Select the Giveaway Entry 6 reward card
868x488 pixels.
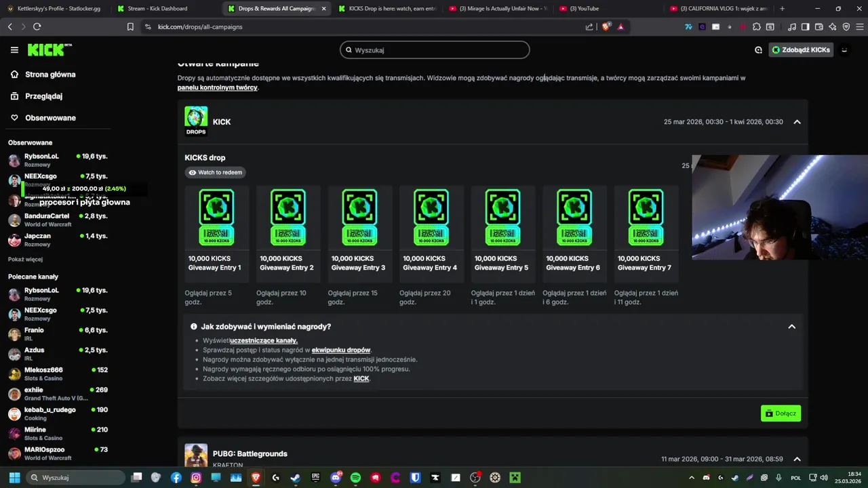point(574,234)
